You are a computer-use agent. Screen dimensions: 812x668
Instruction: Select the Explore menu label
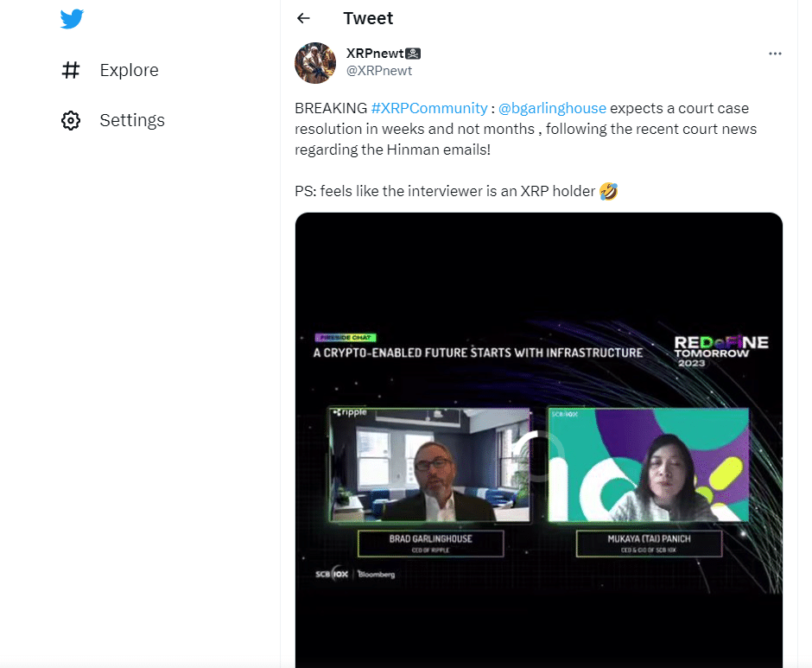tap(129, 70)
